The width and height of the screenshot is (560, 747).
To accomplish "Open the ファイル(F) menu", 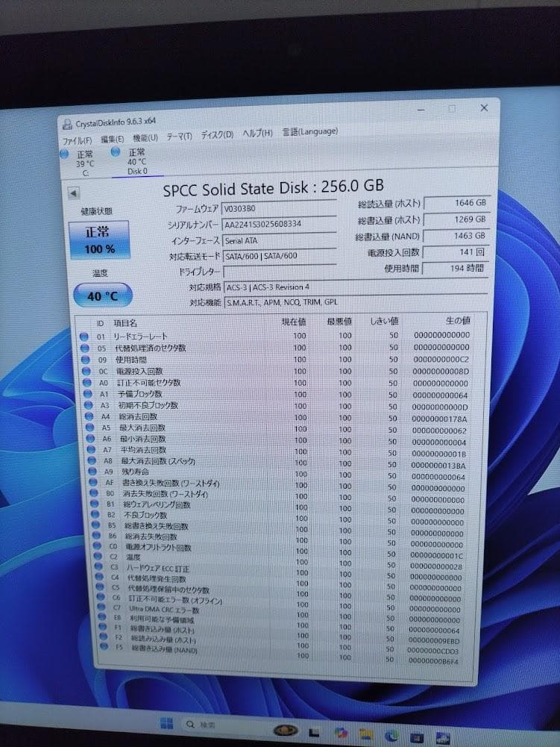I will 77,140.
